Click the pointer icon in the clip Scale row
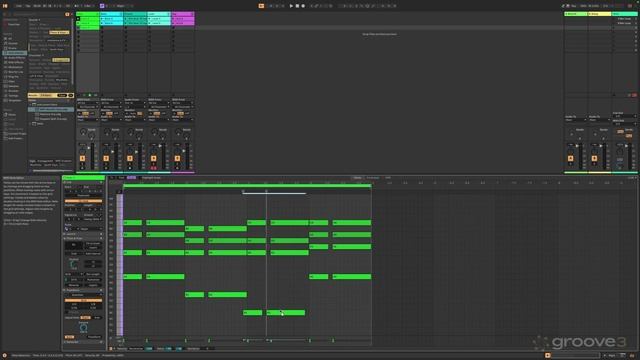This screenshot has height=360, width=640. [x=67, y=229]
